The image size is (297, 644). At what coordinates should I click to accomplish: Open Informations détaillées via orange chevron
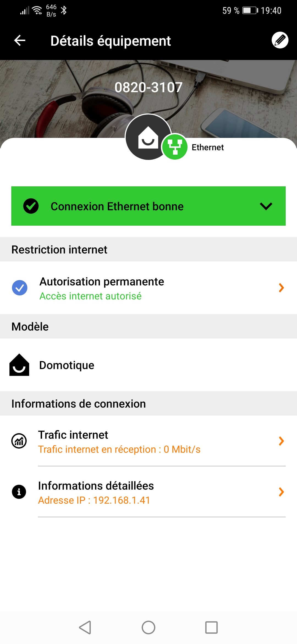[x=281, y=492]
